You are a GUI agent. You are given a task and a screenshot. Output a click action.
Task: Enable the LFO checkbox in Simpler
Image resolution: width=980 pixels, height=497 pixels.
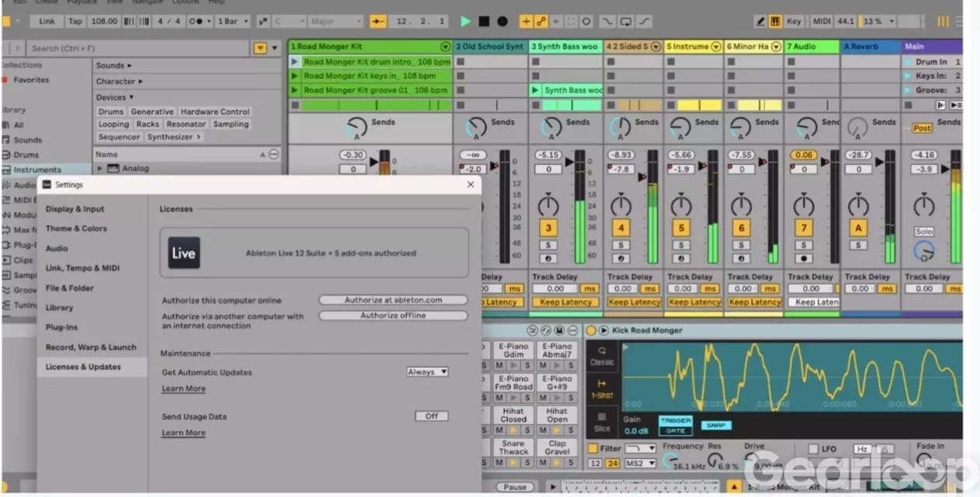point(813,449)
